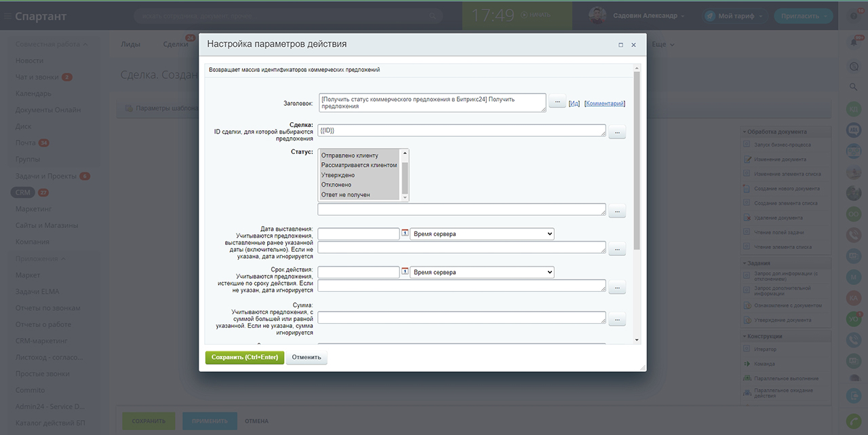Viewport: 868px width, 435px height.
Task: Focus the Сделка ID field containing {{ID}}
Action: pyautogui.click(x=462, y=130)
